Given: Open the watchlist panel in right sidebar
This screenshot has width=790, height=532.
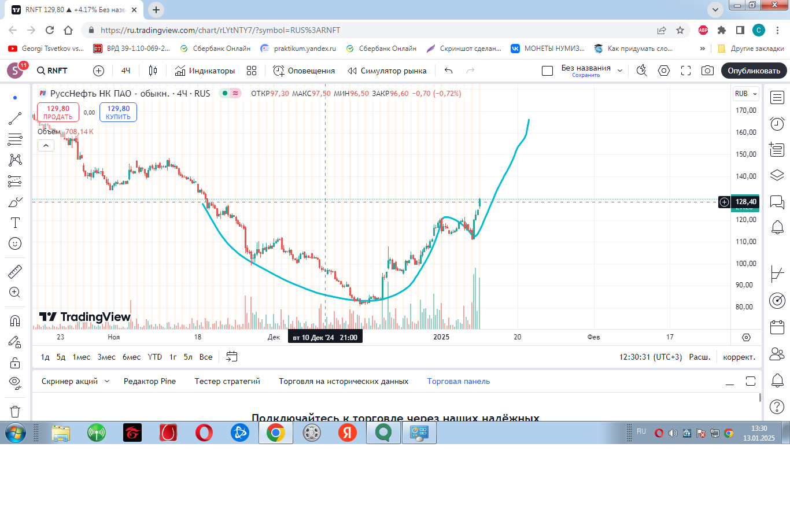Looking at the screenshot, I should coord(777,98).
